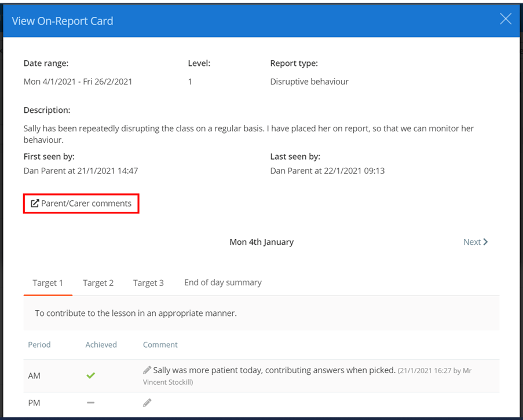Click the Achieved column header
Image resolution: width=523 pixels, height=420 pixels.
(x=101, y=344)
